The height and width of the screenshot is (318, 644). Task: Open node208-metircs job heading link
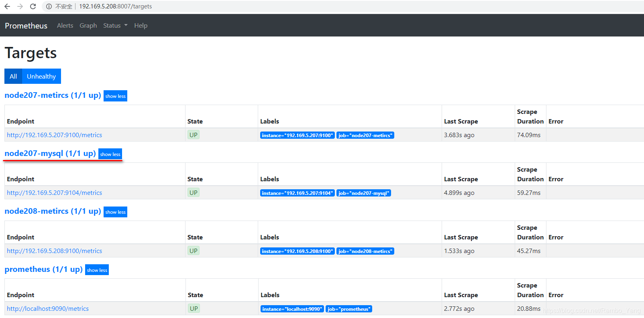coord(53,211)
